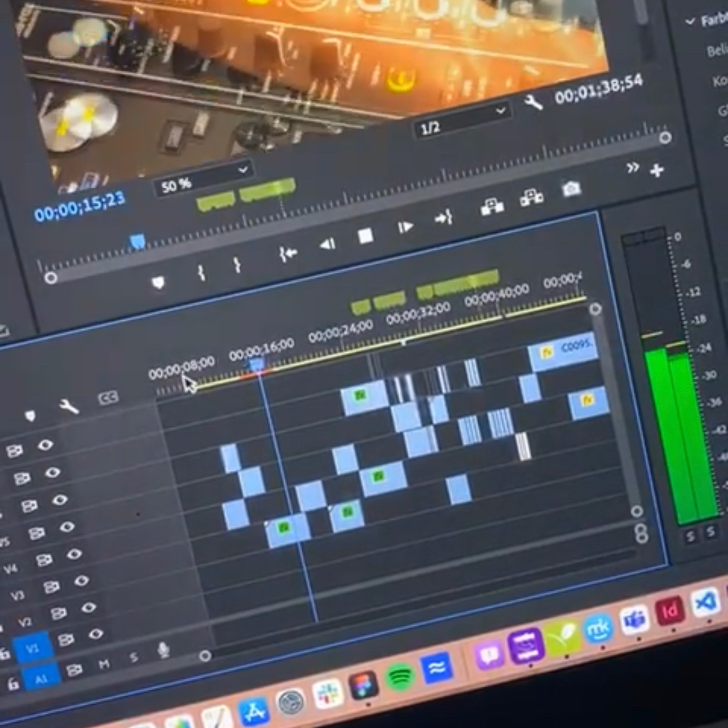728x728 pixels.
Task: Click the blue Program Monitor playhead
Action: click(137, 242)
